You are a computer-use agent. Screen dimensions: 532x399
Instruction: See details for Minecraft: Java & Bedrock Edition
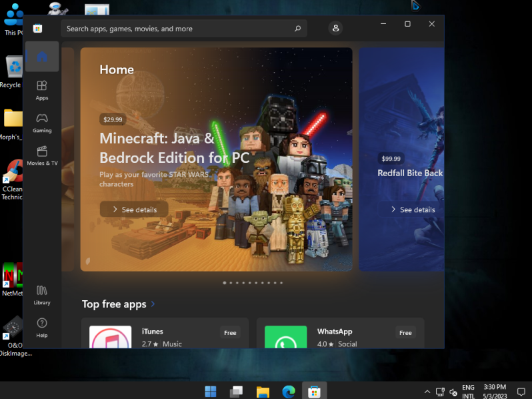135,210
